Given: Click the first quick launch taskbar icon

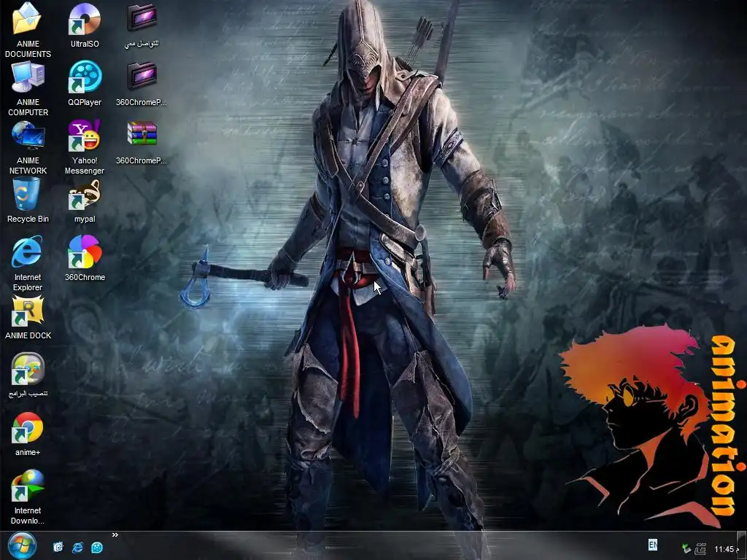Looking at the screenshot, I should [58, 547].
